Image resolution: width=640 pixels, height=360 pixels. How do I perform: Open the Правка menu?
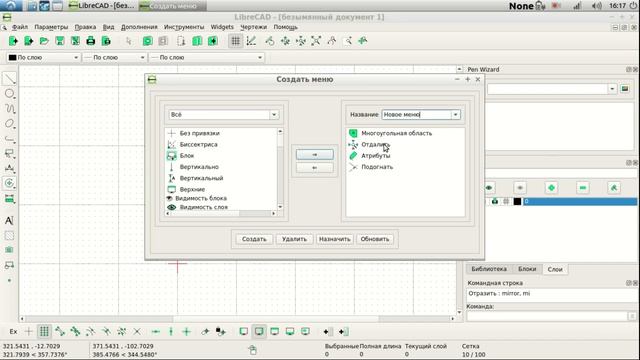(x=85, y=27)
